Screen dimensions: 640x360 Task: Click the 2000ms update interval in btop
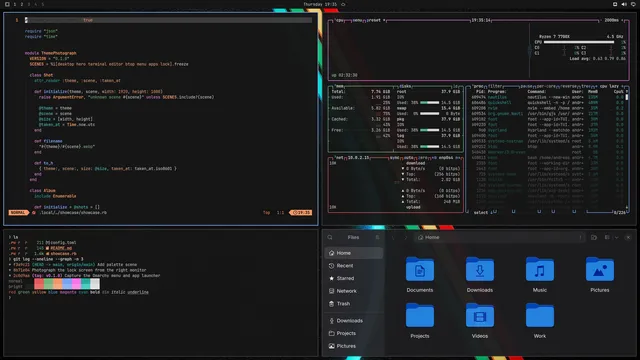(611, 20)
